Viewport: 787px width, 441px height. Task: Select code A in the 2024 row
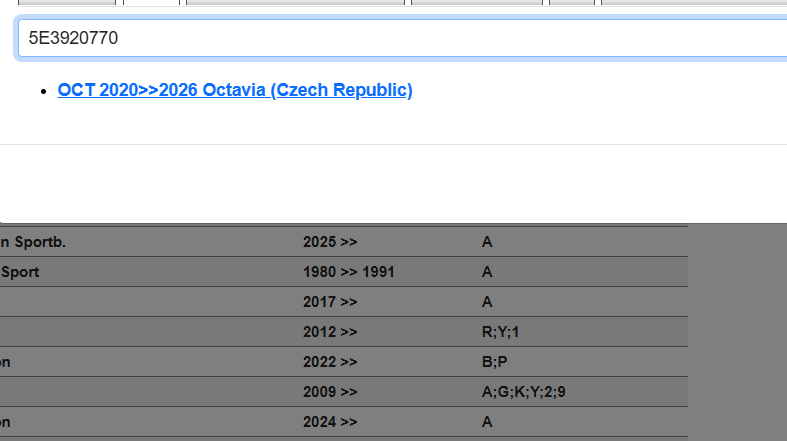(x=487, y=422)
